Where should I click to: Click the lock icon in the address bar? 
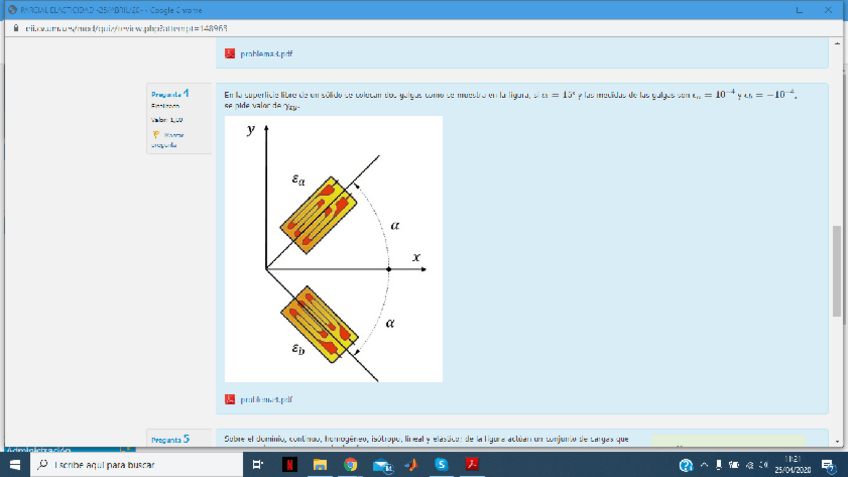(x=16, y=28)
